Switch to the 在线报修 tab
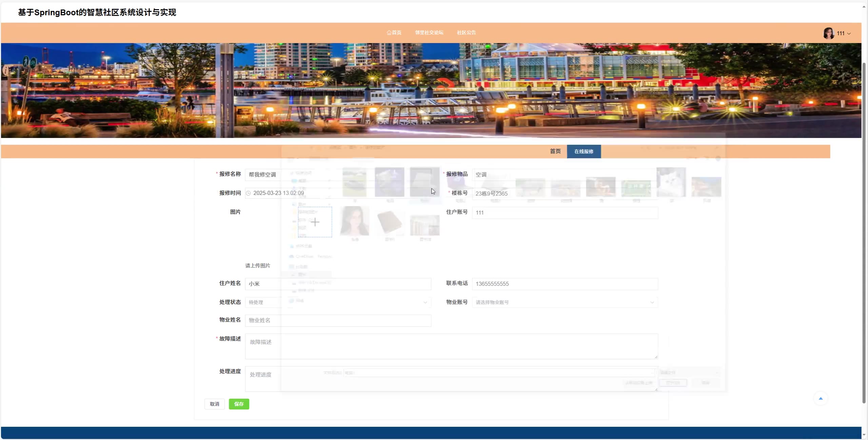This screenshot has width=868, height=440. [584, 152]
